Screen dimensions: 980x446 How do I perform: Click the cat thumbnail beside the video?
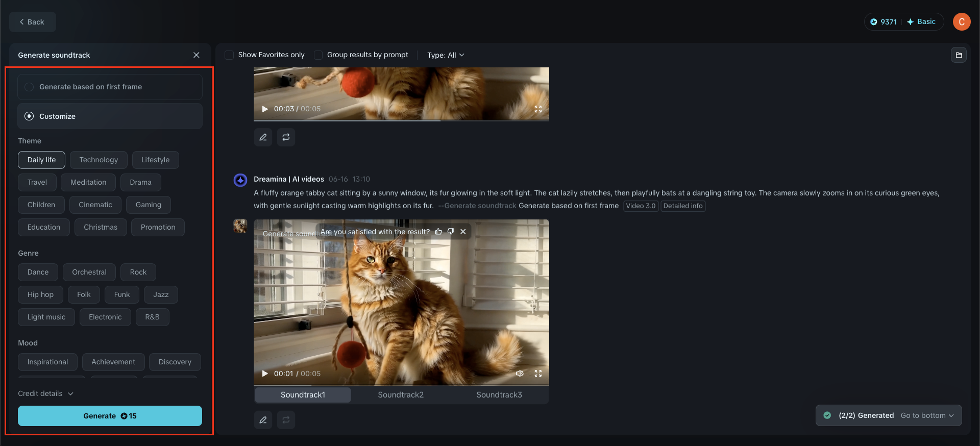[x=240, y=226]
